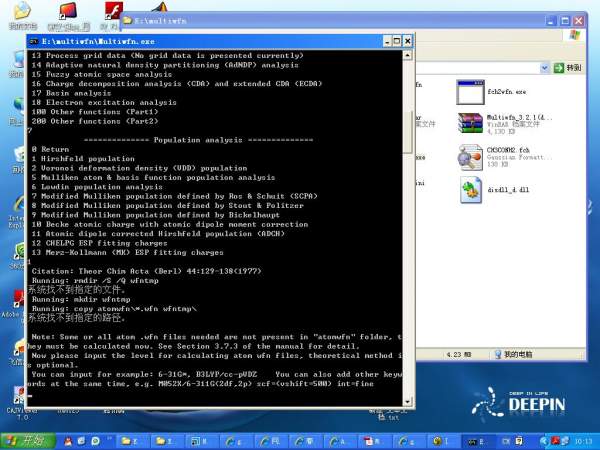Click the '12 CHELPG ESP fitting charges' line
Screen dimensions: 600x450
click(x=99, y=243)
